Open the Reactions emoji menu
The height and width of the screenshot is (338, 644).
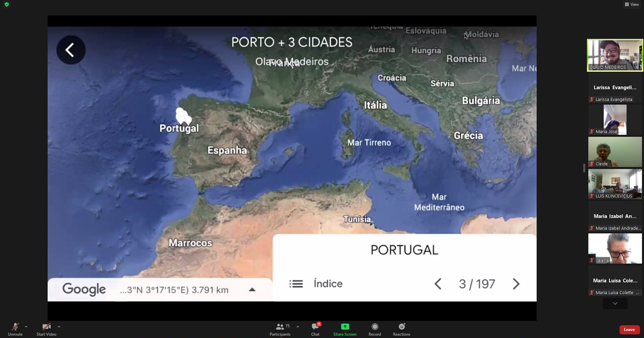(401, 327)
